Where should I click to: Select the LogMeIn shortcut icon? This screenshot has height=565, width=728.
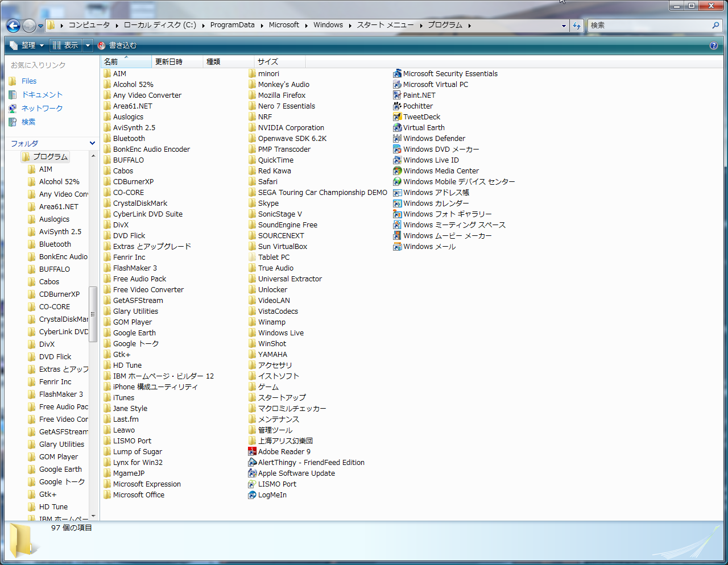(x=252, y=495)
